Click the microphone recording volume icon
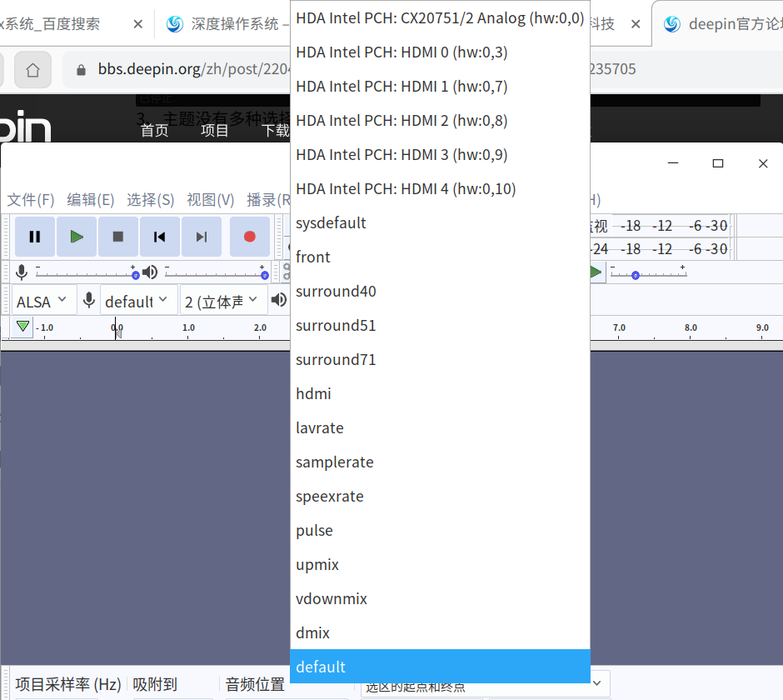This screenshot has height=700, width=783. tap(22, 272)
